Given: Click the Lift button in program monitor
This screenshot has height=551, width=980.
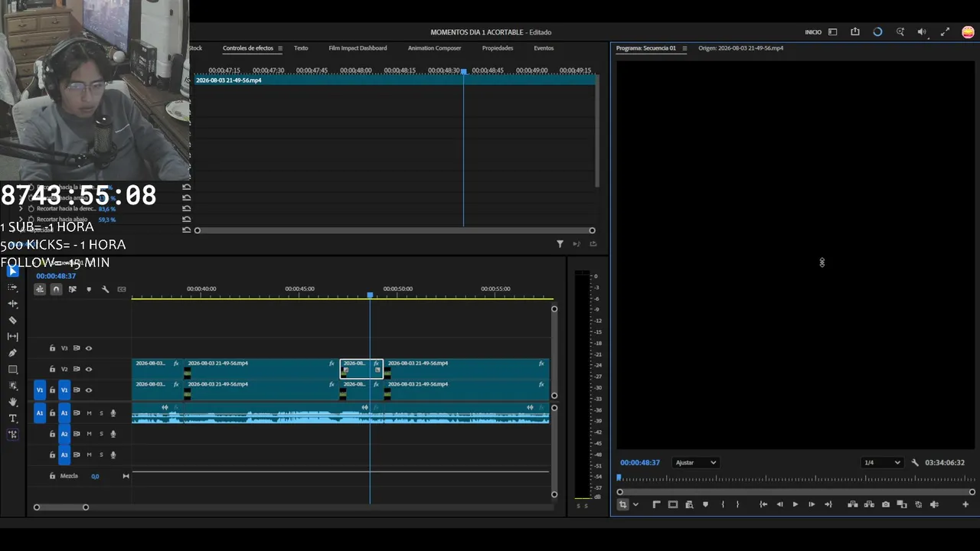Looking at the screenshot, I should point(853,504).
